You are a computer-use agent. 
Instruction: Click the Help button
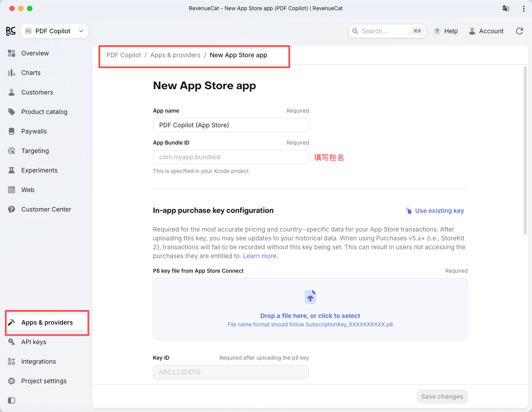point(446,31)
